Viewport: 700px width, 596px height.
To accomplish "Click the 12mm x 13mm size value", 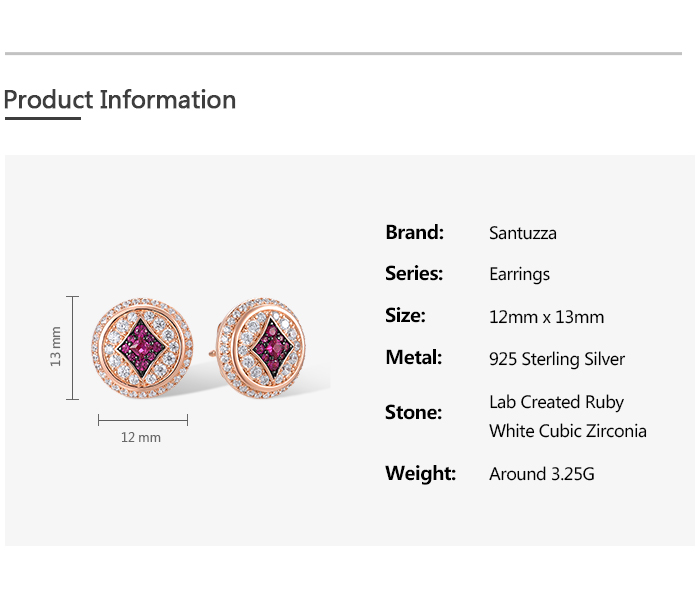I will (546, 317).
